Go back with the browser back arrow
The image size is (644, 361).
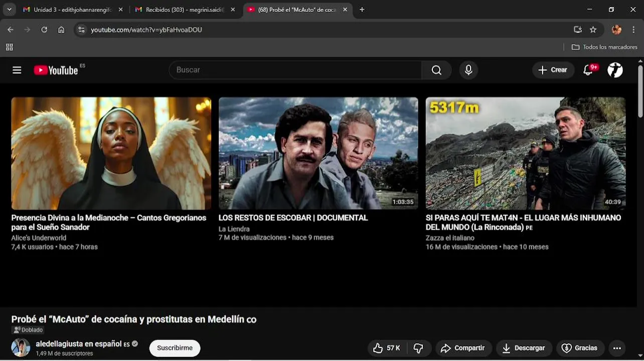point(11,30)
